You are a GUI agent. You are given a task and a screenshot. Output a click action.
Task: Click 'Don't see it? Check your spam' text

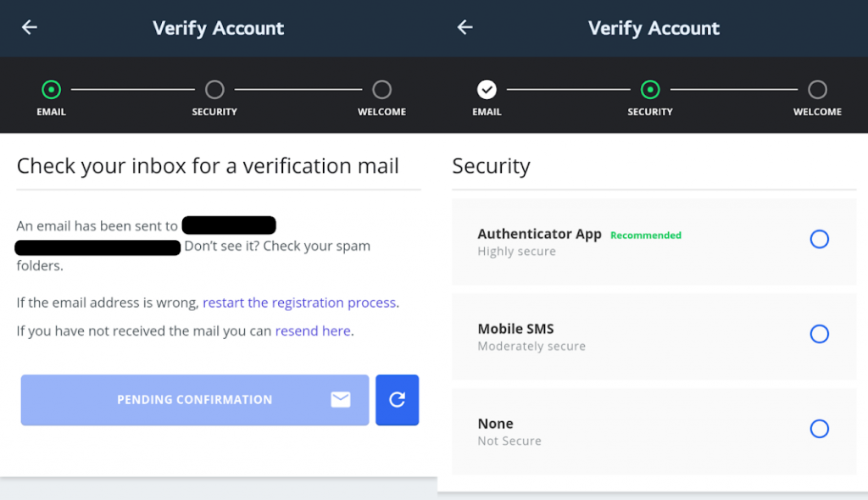277,246
